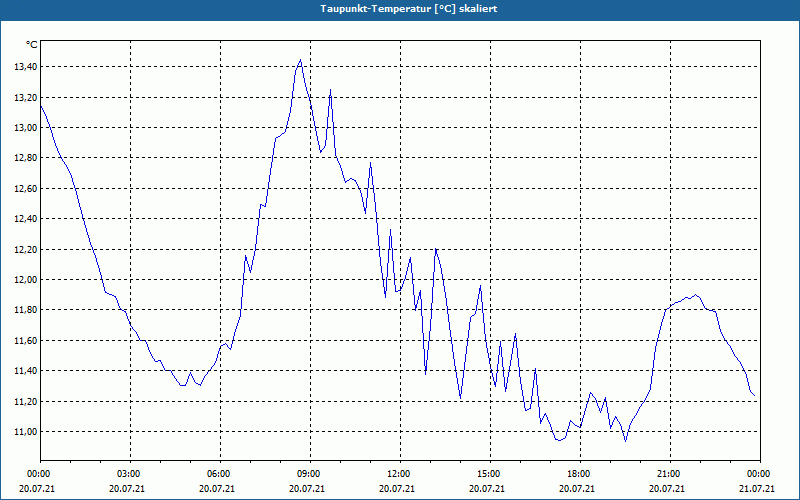800x500 pixels.
Task: Click the 15:00 time axis label
Action: (490, 474)
